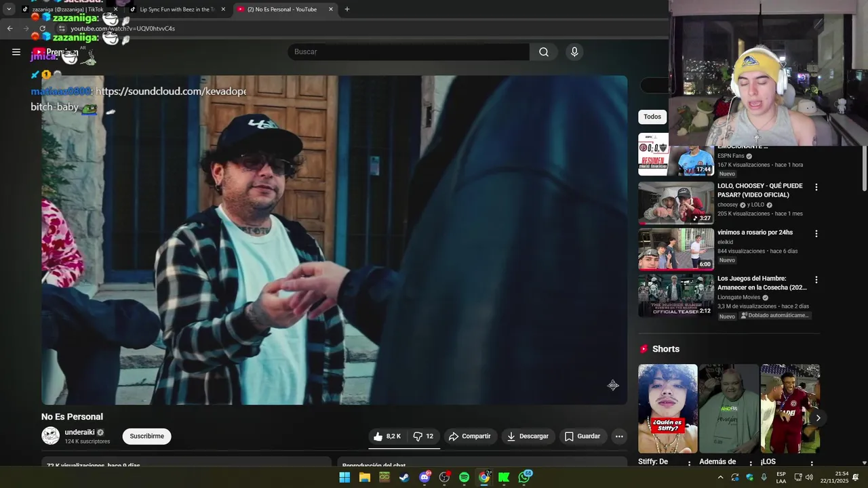Share the video via Compartir

pos(470,436)
